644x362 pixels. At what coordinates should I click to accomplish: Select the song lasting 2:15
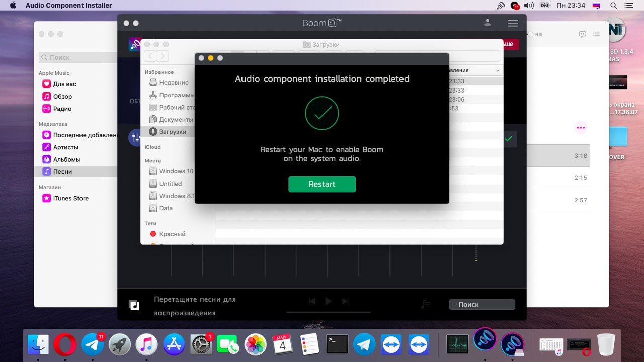557,178
